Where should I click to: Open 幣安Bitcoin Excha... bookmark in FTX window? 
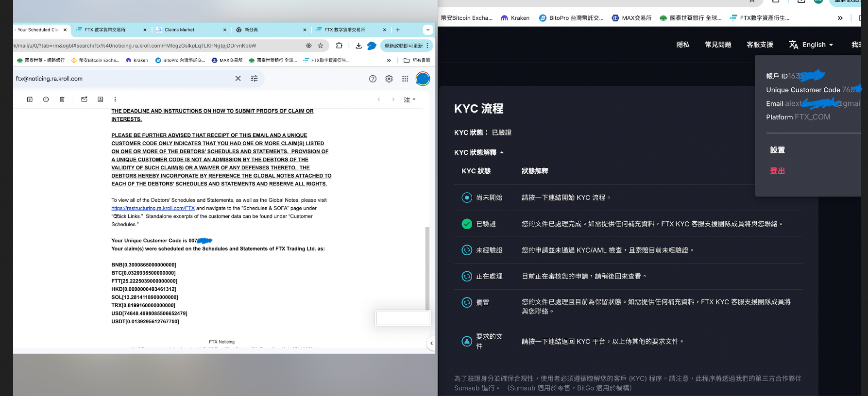point(467,18)
